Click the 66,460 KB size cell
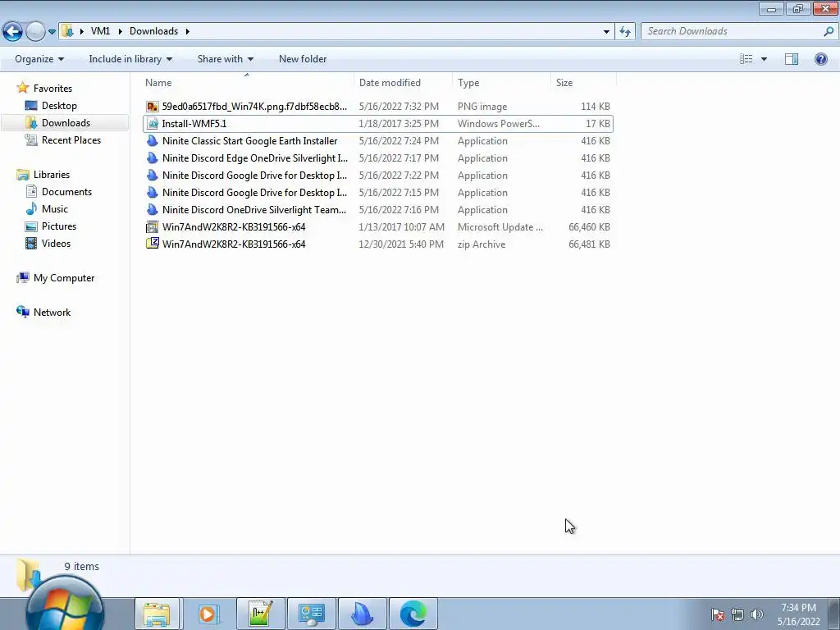 coord(589,227)
